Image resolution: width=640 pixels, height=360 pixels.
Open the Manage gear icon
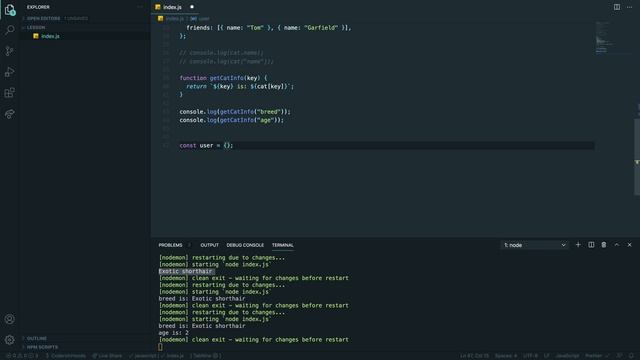10,340
